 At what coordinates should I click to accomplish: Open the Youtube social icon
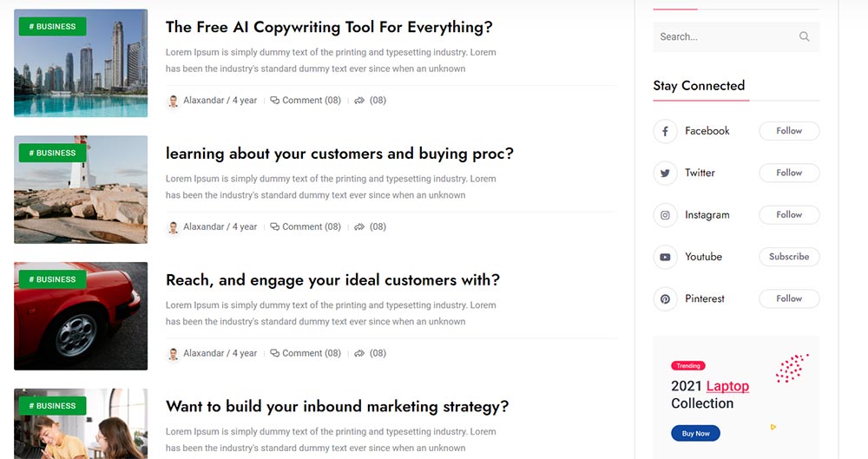point(665,257)
